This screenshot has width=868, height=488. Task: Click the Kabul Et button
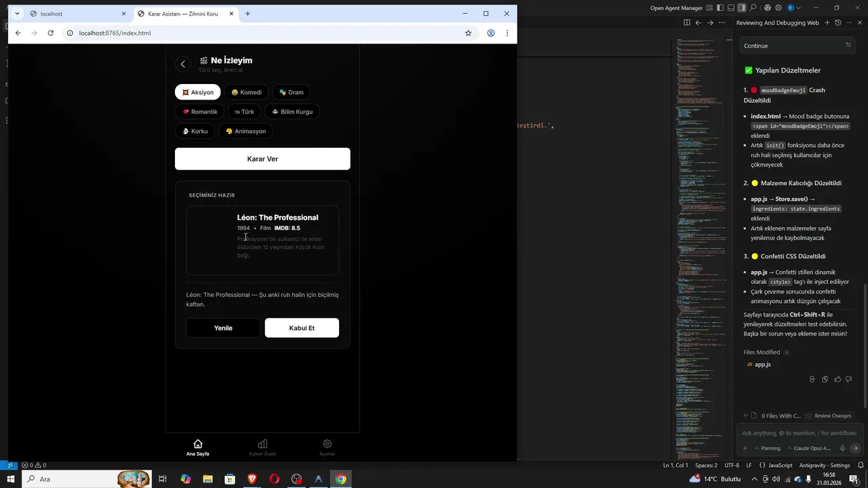click(302, 328)
